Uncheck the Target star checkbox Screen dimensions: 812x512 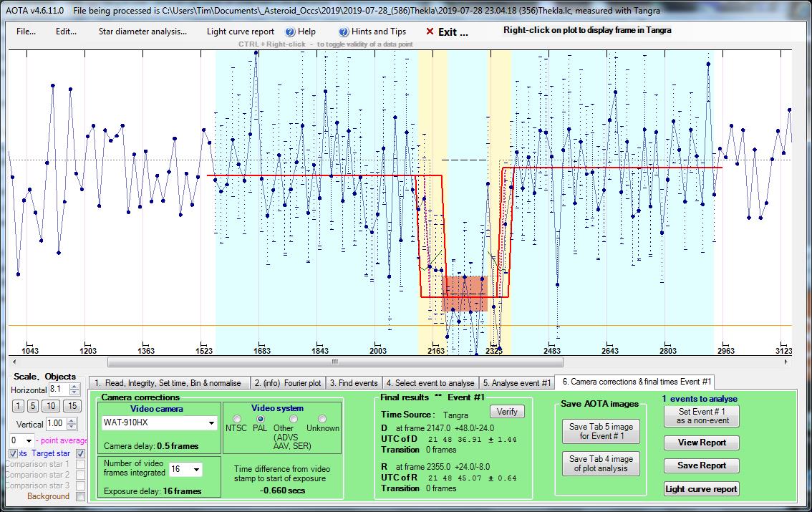(x=80, y=453)
